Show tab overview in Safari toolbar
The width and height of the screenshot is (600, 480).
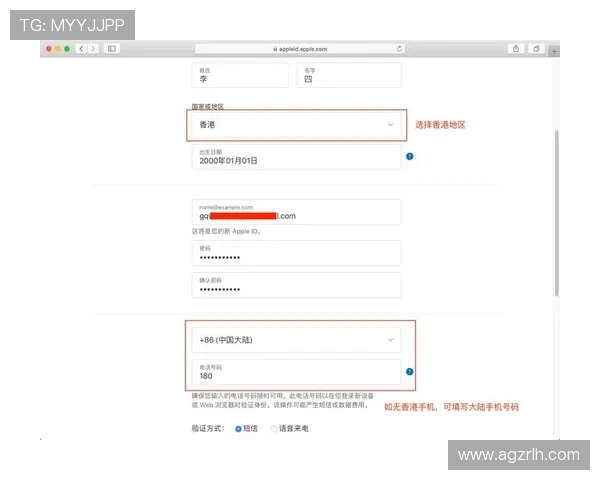click(536, 49)
